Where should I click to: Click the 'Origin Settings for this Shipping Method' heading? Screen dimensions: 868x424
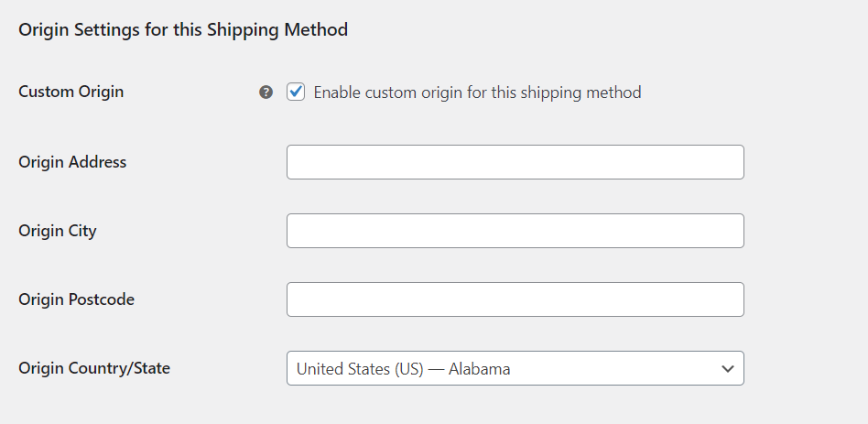(x=183, y=29)
